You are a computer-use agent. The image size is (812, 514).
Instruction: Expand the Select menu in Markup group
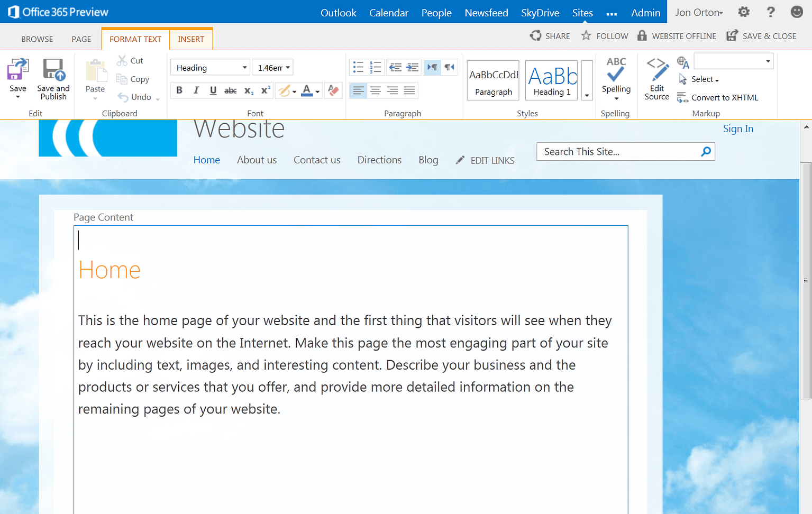click(704, 79)
